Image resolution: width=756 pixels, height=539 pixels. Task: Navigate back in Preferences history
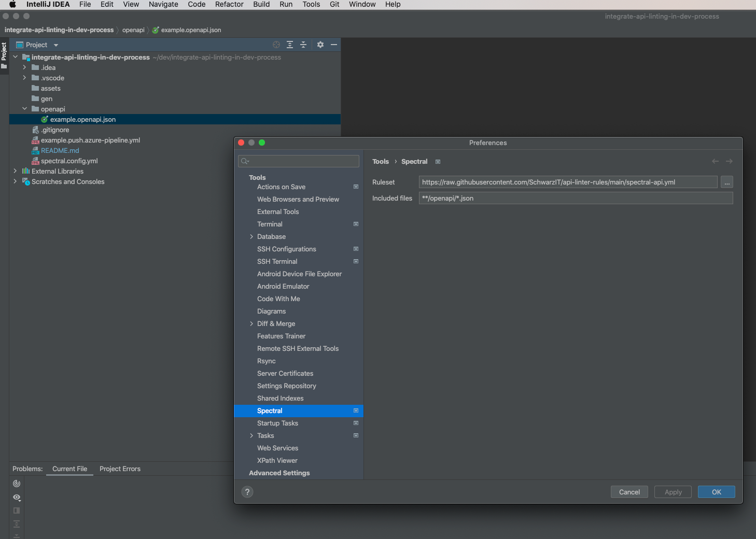716,161
